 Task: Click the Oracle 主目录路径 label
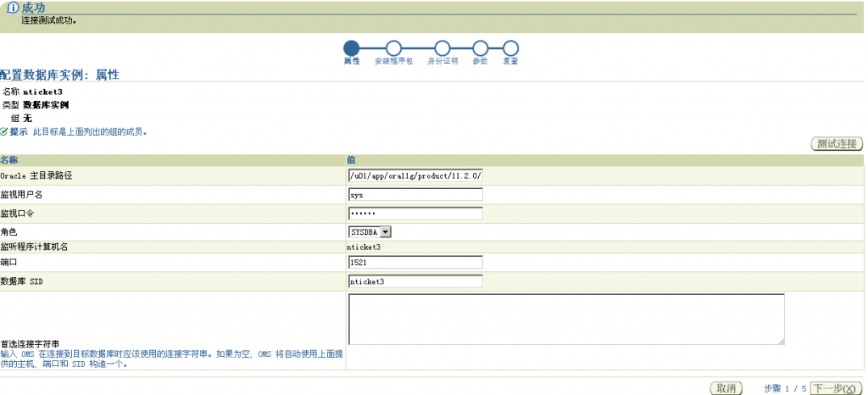(36, 176)
